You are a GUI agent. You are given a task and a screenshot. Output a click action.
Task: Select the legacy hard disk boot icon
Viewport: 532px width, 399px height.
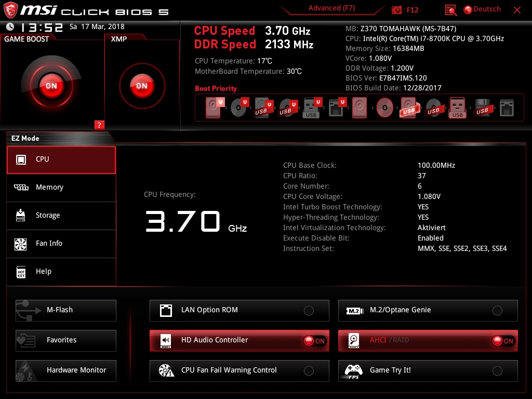[x=360, y=108]
